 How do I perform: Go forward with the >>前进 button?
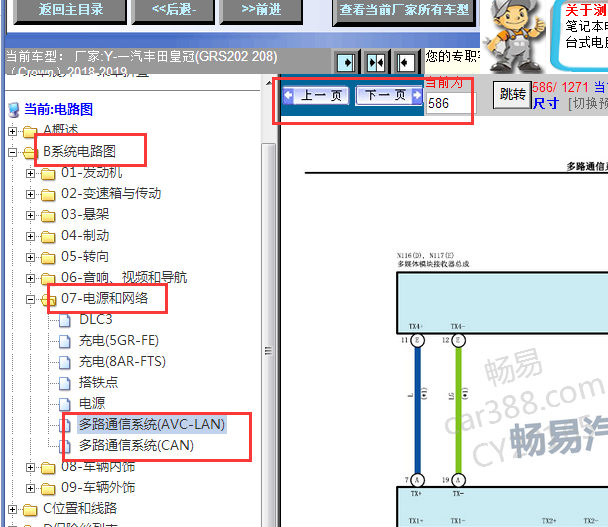[261, 10]
